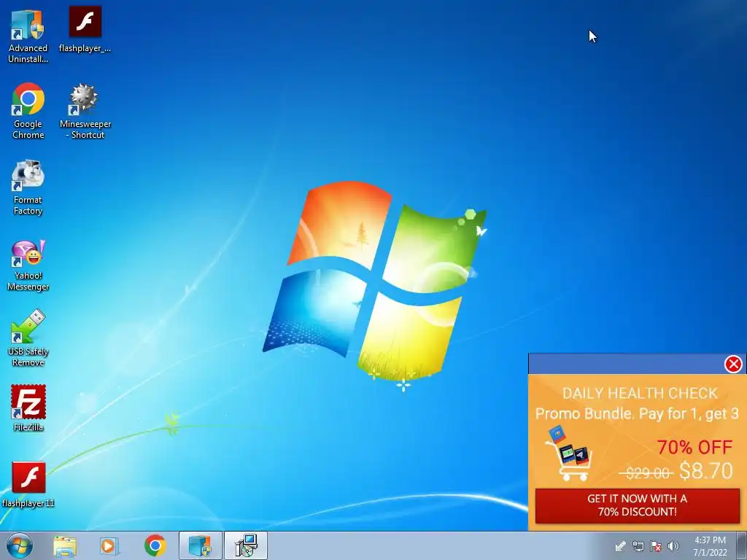Switch to the installer program taskbar button

[245, 545]
